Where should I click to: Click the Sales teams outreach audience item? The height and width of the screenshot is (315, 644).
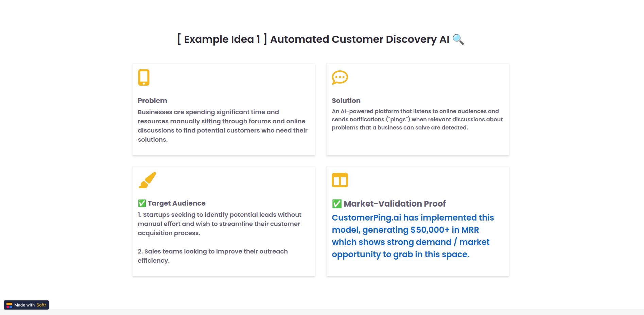(213, 256)
